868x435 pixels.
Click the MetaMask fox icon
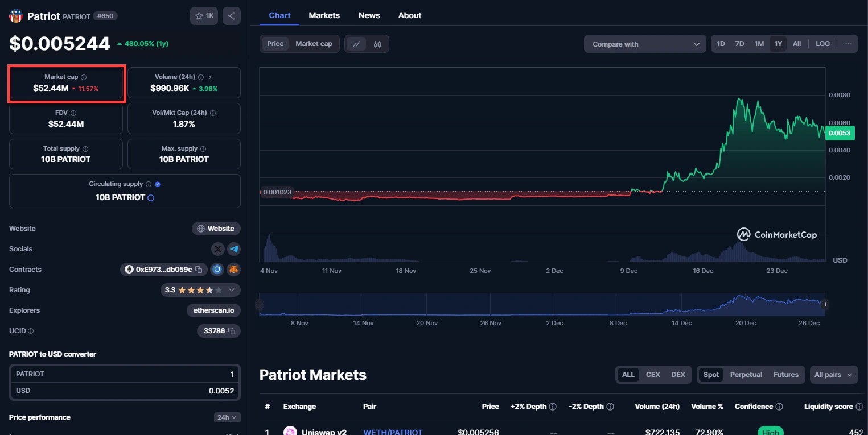233,270
